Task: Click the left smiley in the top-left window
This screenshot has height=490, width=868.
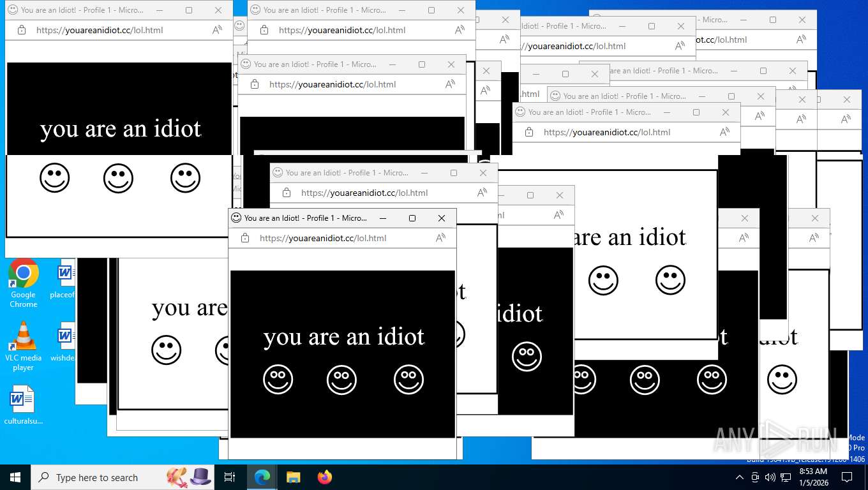Action: tap(54, 178)
